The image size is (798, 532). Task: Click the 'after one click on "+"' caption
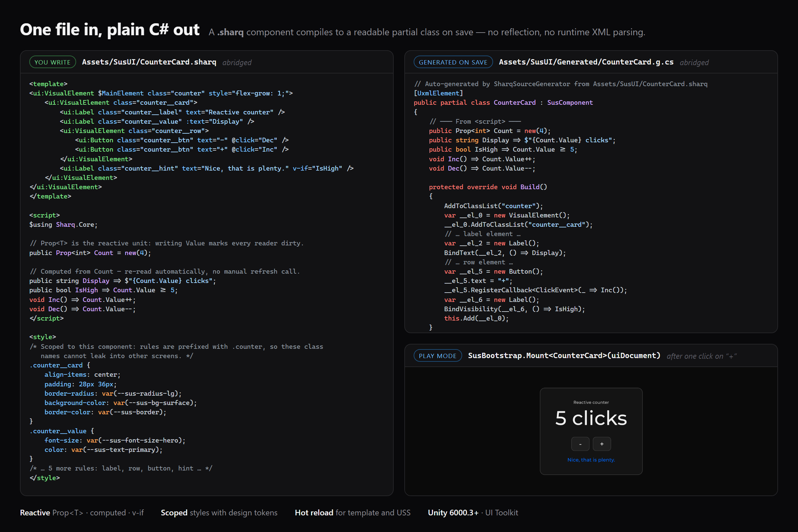coord(702,356)
